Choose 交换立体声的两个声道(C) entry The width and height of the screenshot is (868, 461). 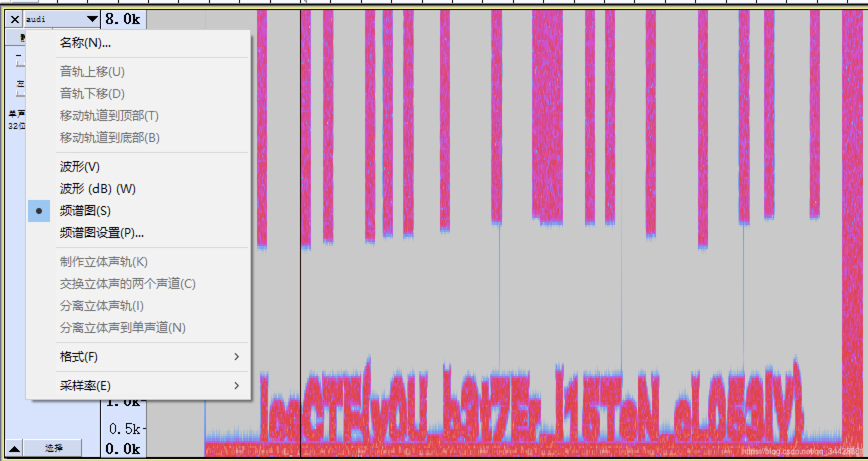[138, 283]
